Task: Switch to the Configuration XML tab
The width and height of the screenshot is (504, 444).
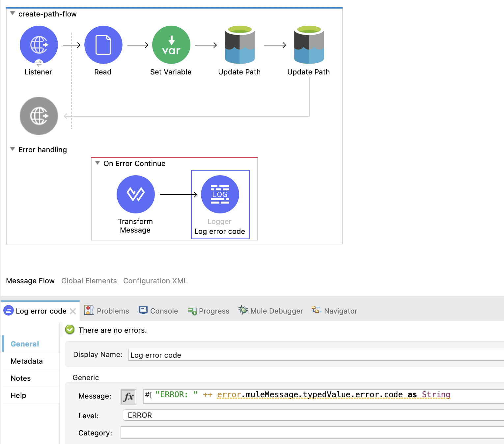Action: pyautogui.click(x=155, y=281)
